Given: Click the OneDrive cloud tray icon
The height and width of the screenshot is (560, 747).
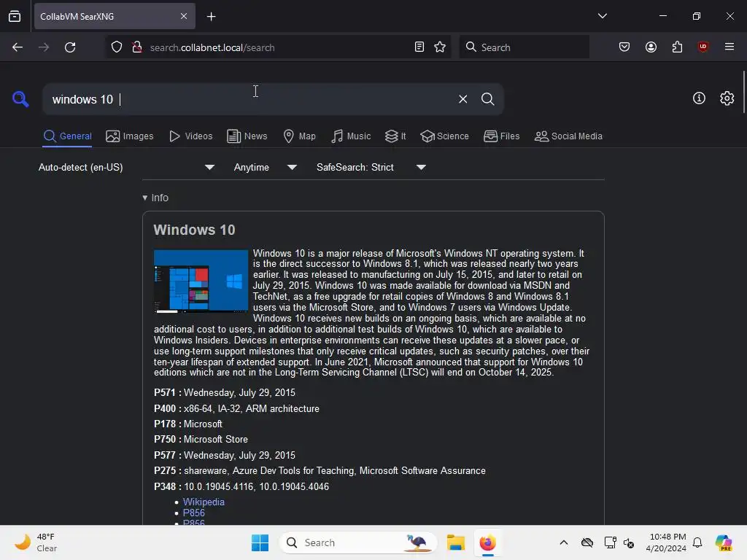Looking at the screenshot, I should 587,542.
